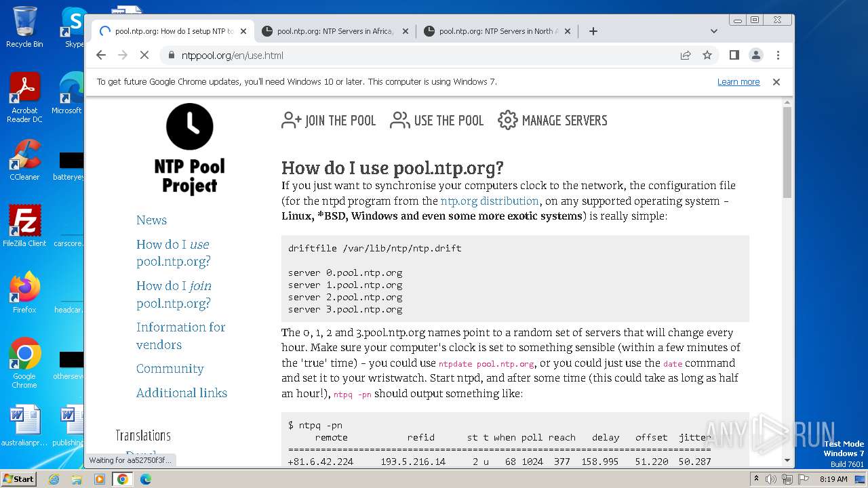The height and width of the screenshot is (488, 868).
Task: Select the 'How do I setup NTP' tab
Action: [173, 31]
